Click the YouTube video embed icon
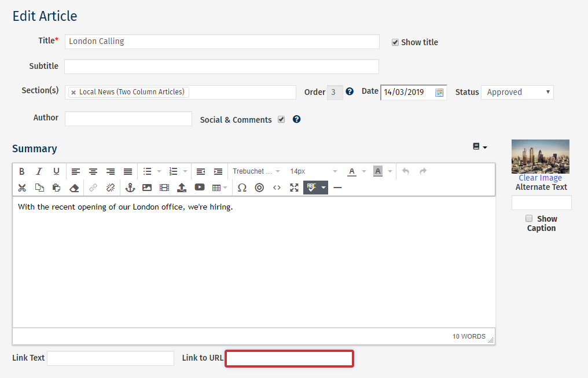This screenshot has height=378, width=588. pos(200,188)
